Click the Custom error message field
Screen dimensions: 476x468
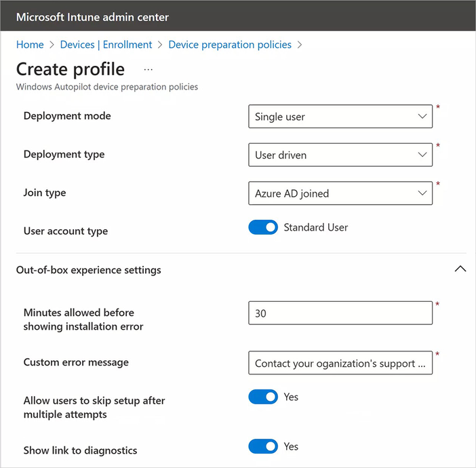click(x=340, y=363)
